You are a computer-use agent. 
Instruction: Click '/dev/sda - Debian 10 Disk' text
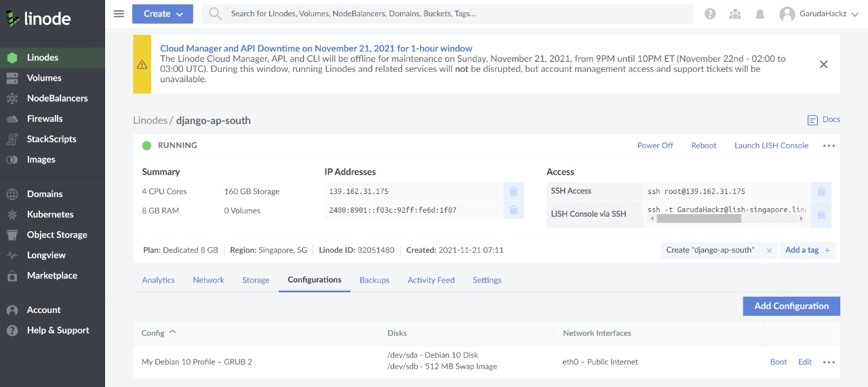pos(433,355)
